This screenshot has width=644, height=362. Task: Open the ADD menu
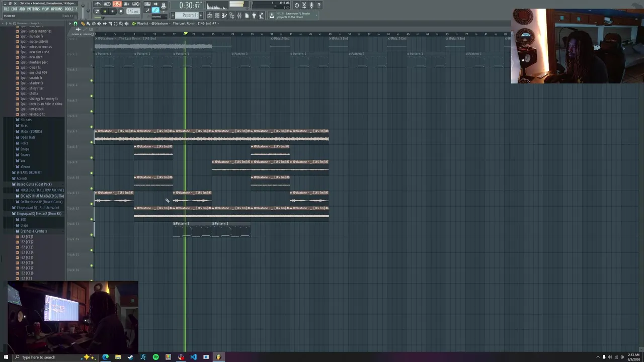22,9
